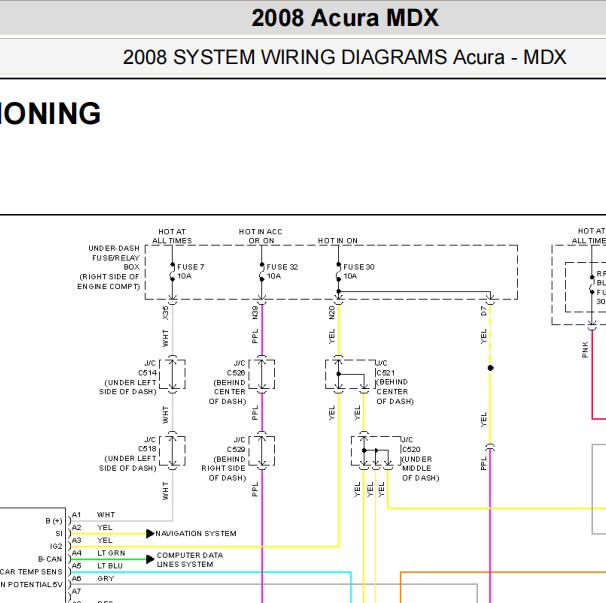Viewport: 606px width, 603px height.
Task: Click the "HOT IN ON" label
Action: click(338, 240)
